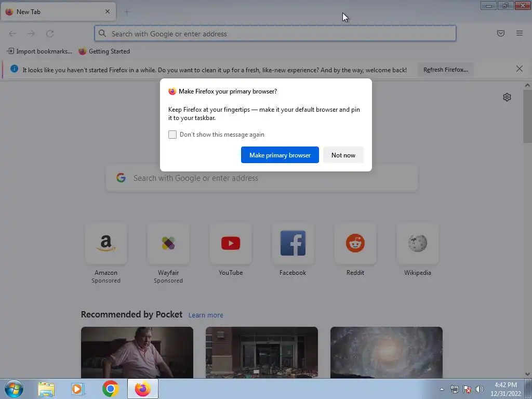The height and width of the screenshot is (399, 532).
Task: Open the Learn more Pocket link
Action: click(206, 315)
